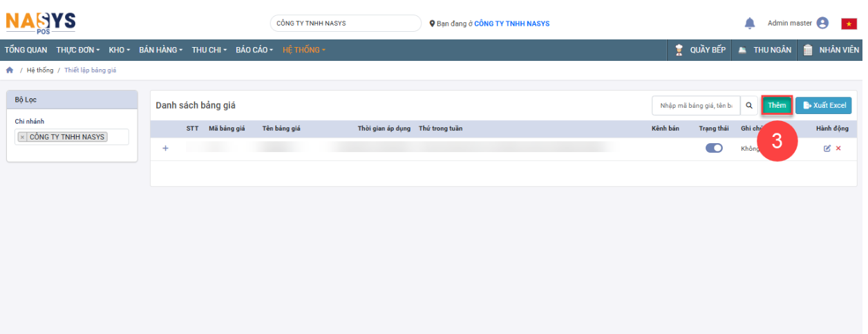Open the Hệ Thống menu

pos(303,50)
